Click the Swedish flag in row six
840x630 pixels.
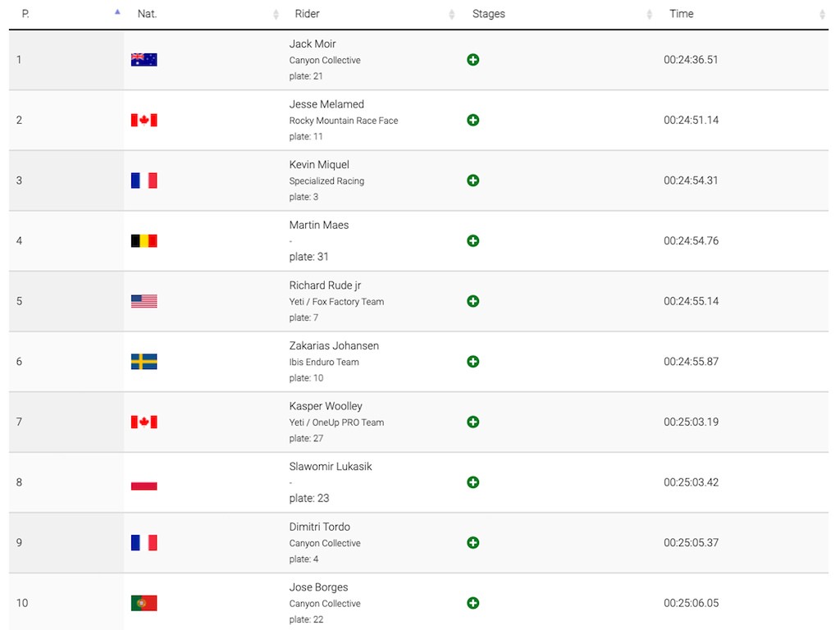tap(144, 362)
